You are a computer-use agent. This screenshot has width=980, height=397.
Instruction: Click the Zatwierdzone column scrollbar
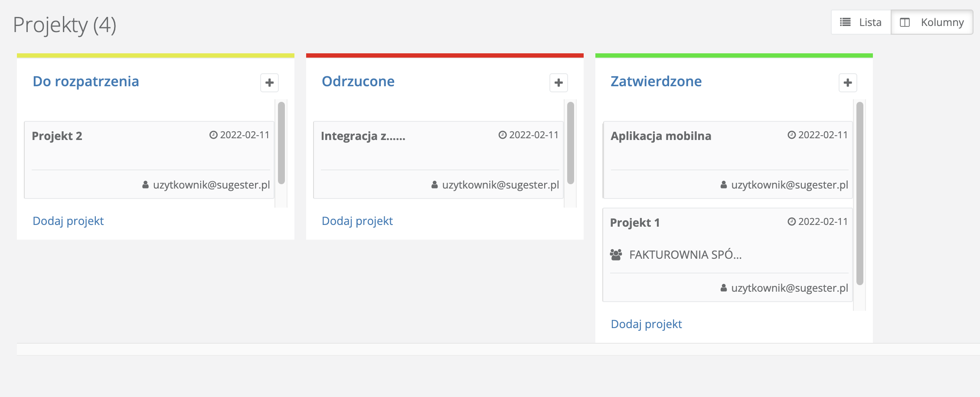coord(859,194)
